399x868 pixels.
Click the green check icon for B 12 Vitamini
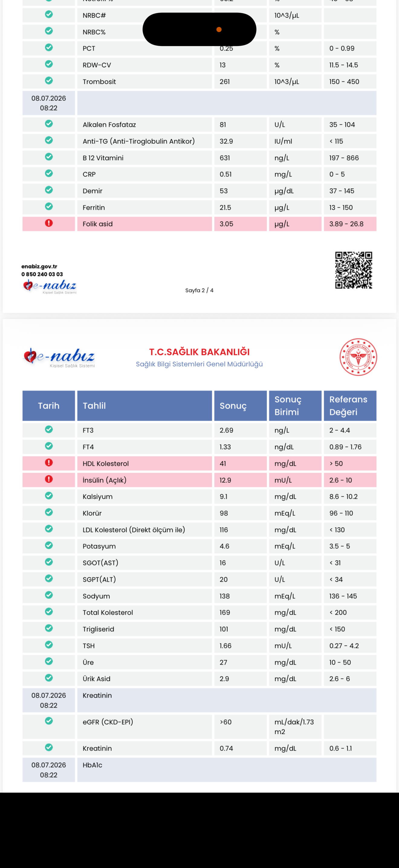pyautogui.click(x=49, y=157)
